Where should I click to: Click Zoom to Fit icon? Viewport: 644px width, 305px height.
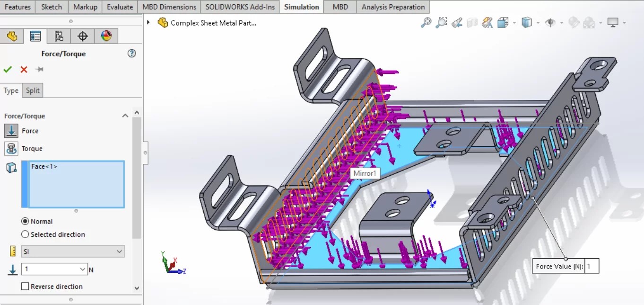coord(426,22)
